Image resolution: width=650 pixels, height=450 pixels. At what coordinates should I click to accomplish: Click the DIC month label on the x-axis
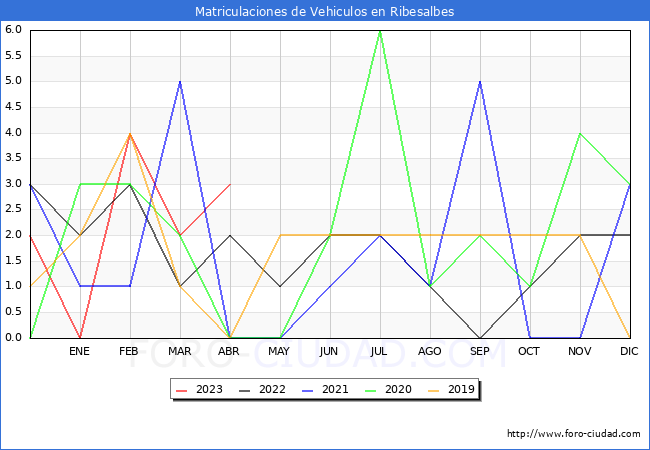tap(629, 351)
